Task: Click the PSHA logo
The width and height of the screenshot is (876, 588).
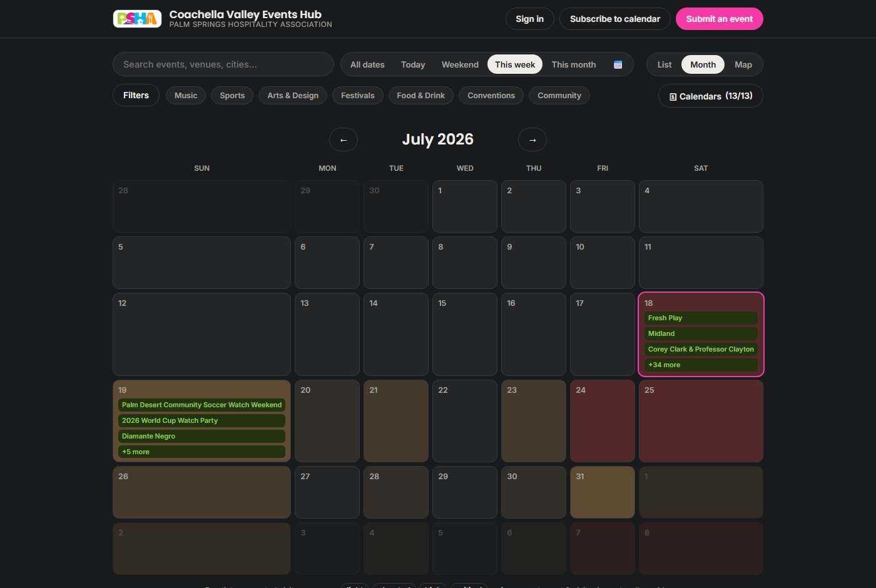Action: [137, 19]
